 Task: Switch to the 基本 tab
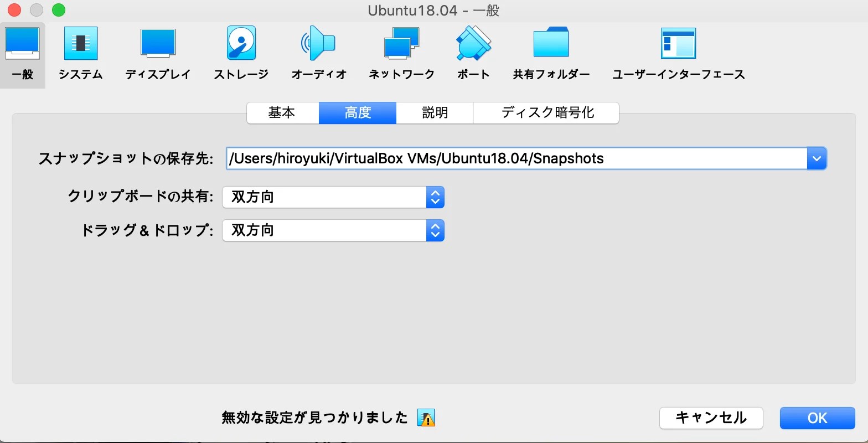click(282, 113)
